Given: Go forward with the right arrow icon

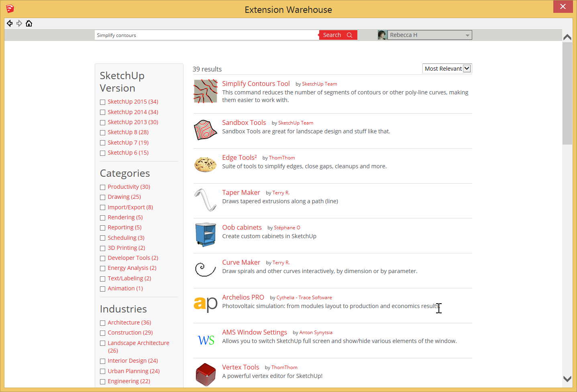Looking at the screenshot, I should coord(19,23).
